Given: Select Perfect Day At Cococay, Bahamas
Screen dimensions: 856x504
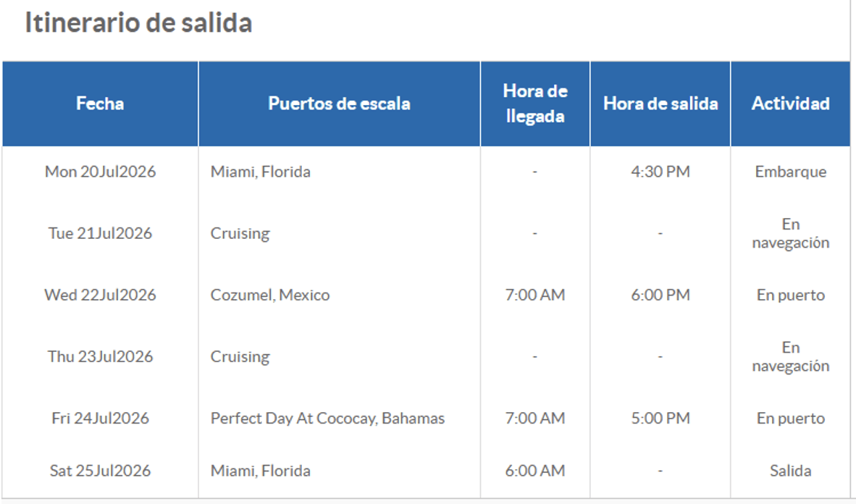Looking at the screenshot, I should tap(327, 419).
